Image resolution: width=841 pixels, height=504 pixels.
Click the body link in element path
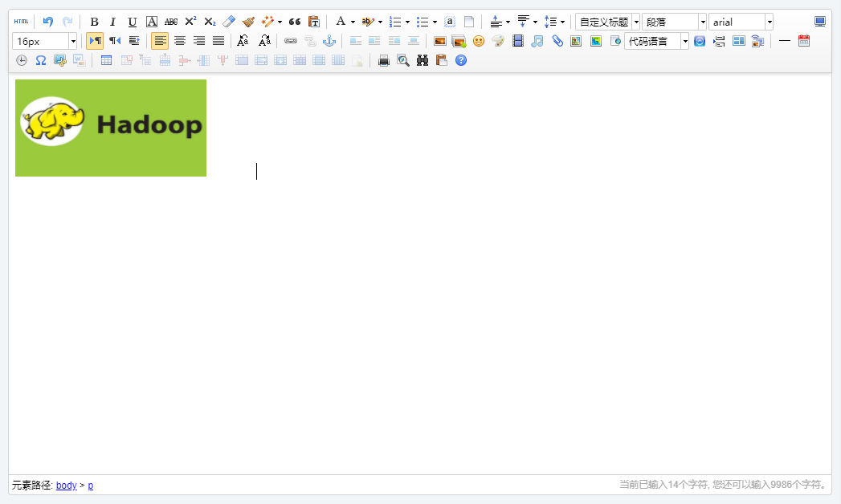tap(67, 486)
